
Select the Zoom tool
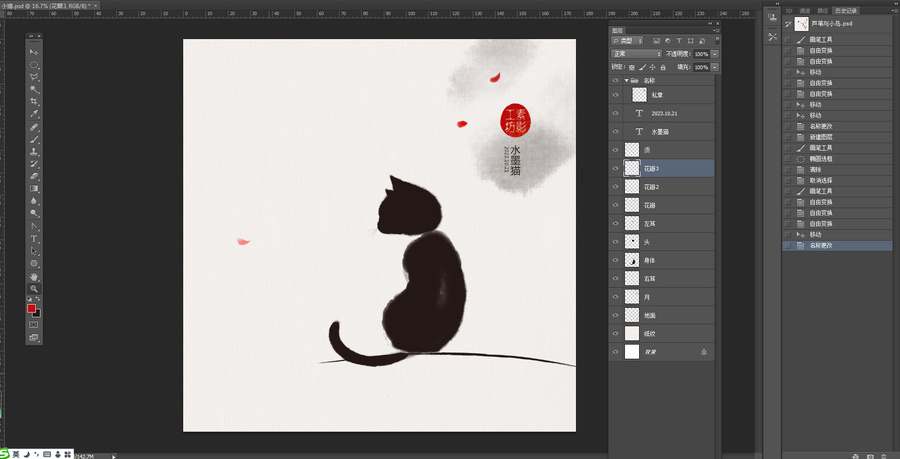[34, 289]
